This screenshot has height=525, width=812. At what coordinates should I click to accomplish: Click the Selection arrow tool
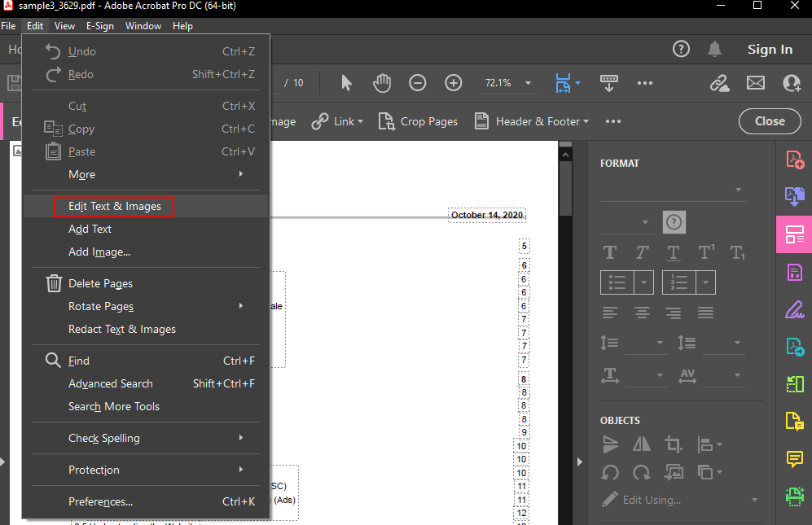pyautogui.click(x=347, y=83)
